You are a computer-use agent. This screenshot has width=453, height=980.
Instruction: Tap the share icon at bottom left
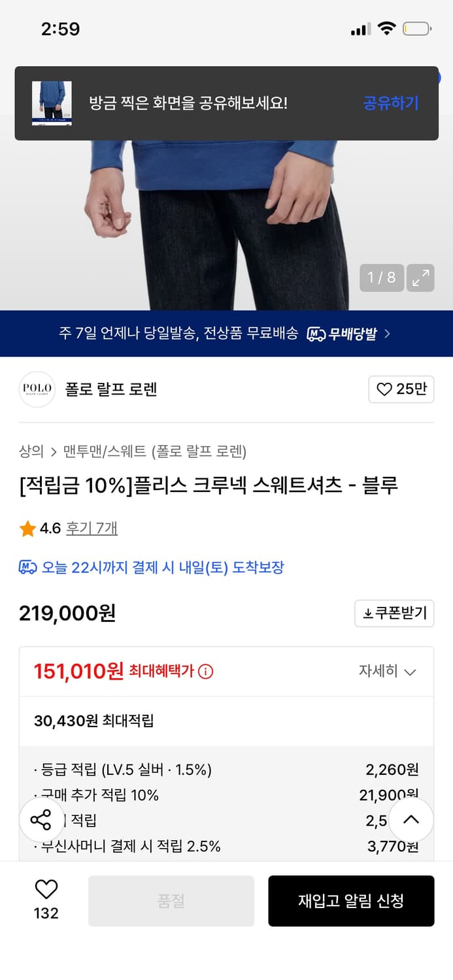pyautogui.click(x=41, y=820)
